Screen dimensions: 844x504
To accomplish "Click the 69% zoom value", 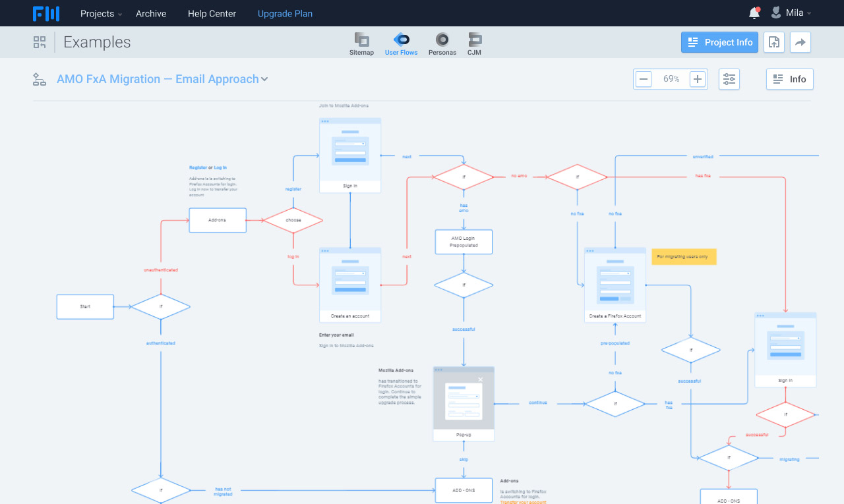I will [x=671, y=79].
